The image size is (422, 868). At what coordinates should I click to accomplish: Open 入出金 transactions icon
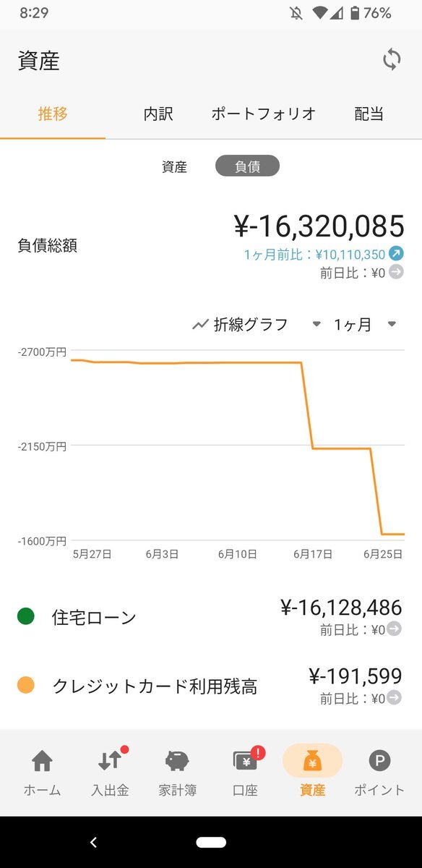(110, 761)
